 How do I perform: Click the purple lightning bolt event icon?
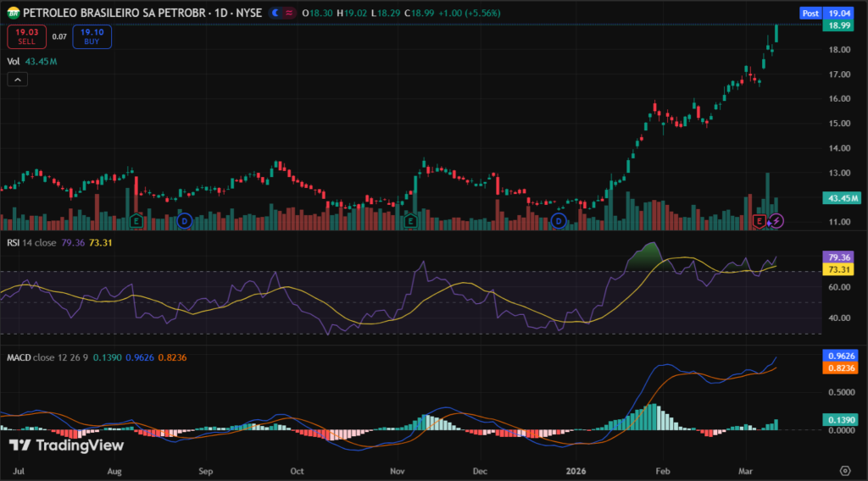[776, 221]
